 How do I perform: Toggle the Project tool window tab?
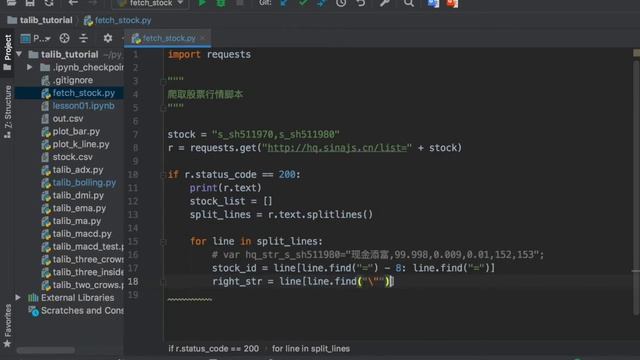7,52
